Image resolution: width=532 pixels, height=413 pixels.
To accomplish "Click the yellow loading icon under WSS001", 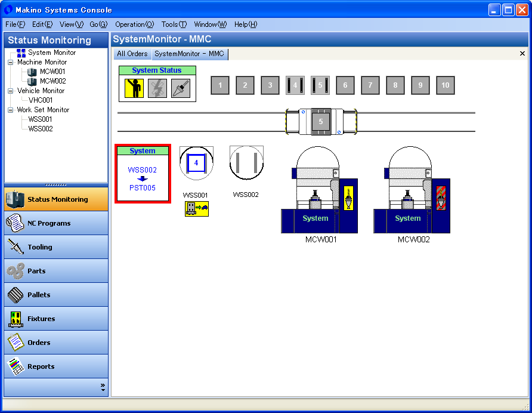I will click(197, 209).
